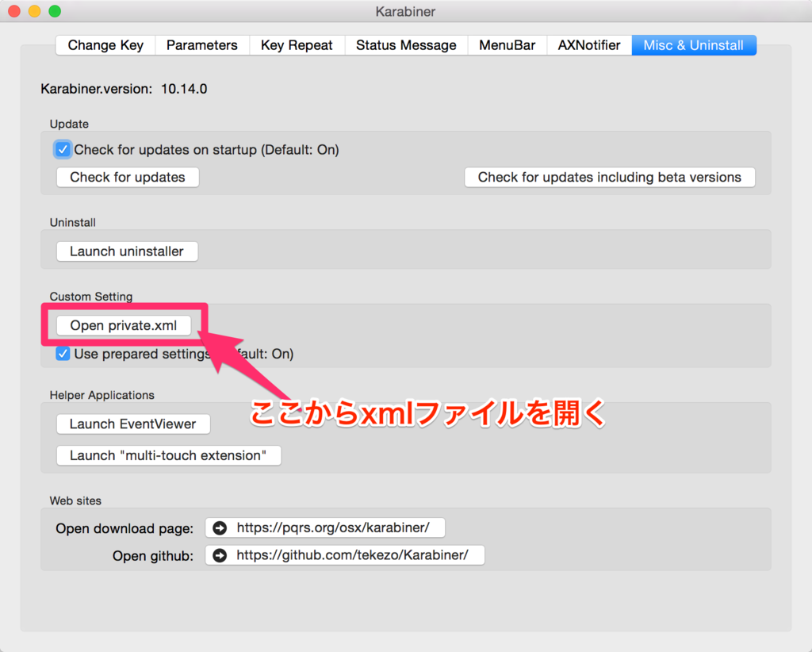Switch to the AXNotifier tab
Image resolution: width=812 pixels, height=652 pixels.
pos(589,45)
